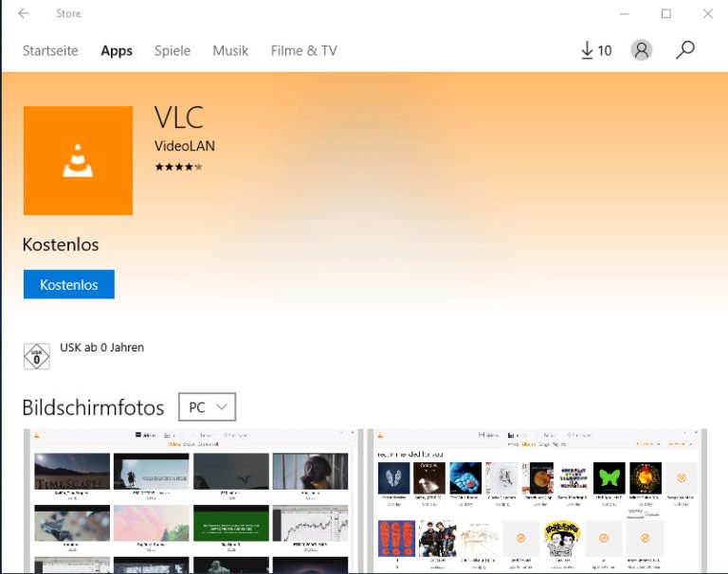Open the Spiele tab

pos(173,50)
